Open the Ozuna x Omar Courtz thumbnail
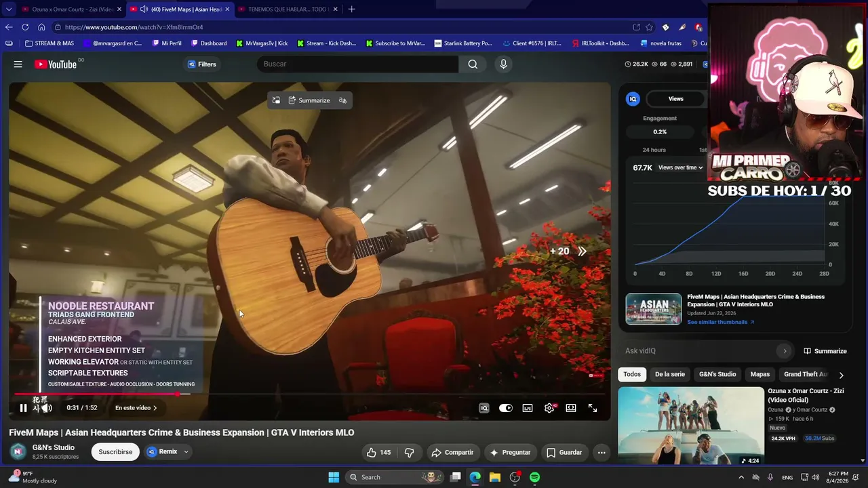 (691, 426)
